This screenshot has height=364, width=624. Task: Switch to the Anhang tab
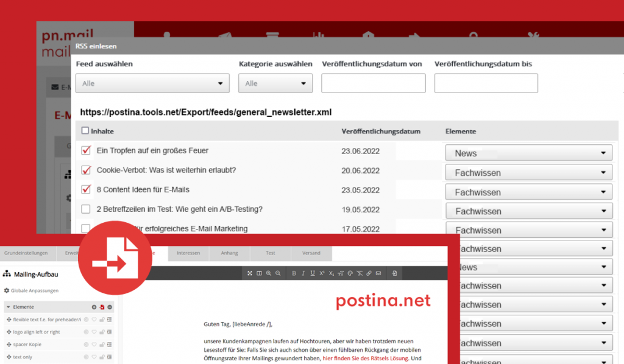pos(230,253)
